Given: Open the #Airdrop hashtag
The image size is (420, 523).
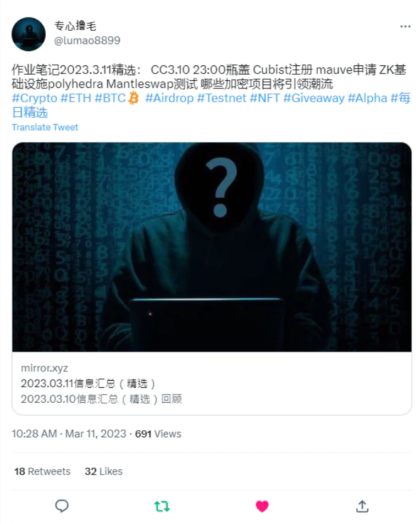Looking at the screenshot, I should click(x=170, y=98).
